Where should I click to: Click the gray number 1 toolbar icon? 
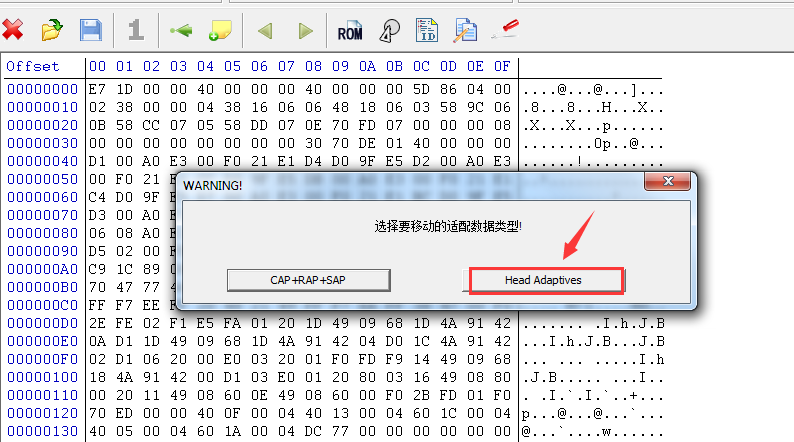click(137, 30)
